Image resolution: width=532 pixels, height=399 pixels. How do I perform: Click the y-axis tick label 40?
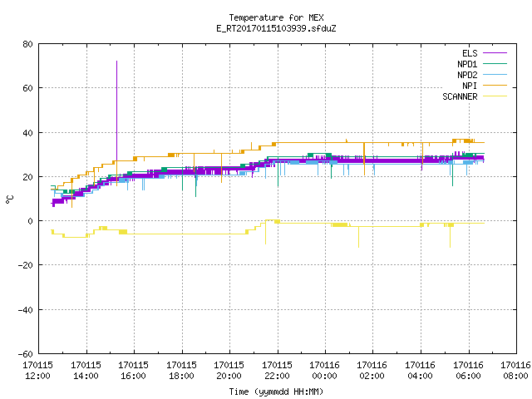pos(27,133)
